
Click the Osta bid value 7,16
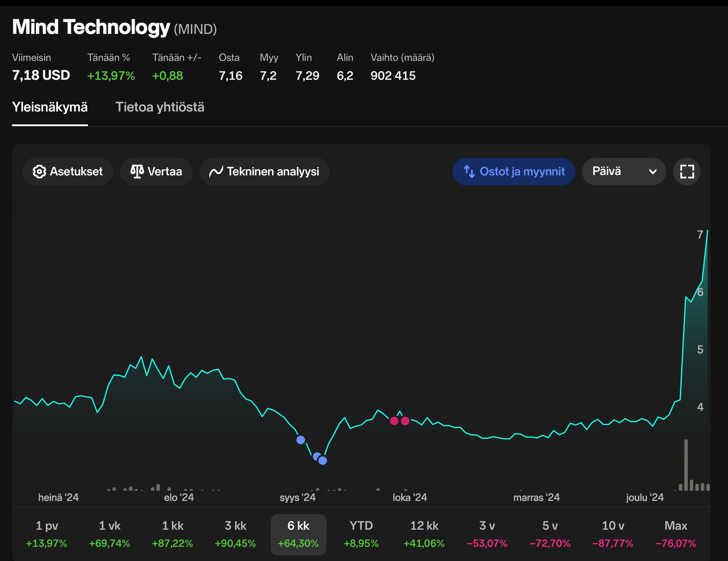[x=231, y=76]
